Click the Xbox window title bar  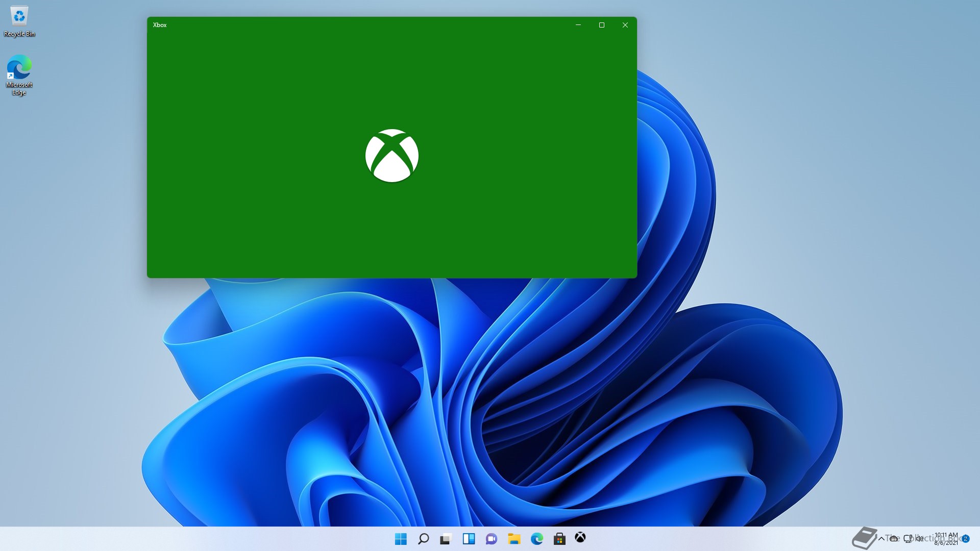click(x=357, y=24)
